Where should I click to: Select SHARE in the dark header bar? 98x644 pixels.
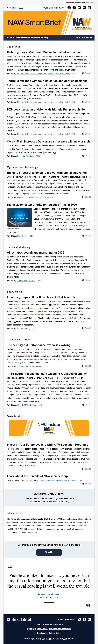pyautogui.click(x=89, y=37)
